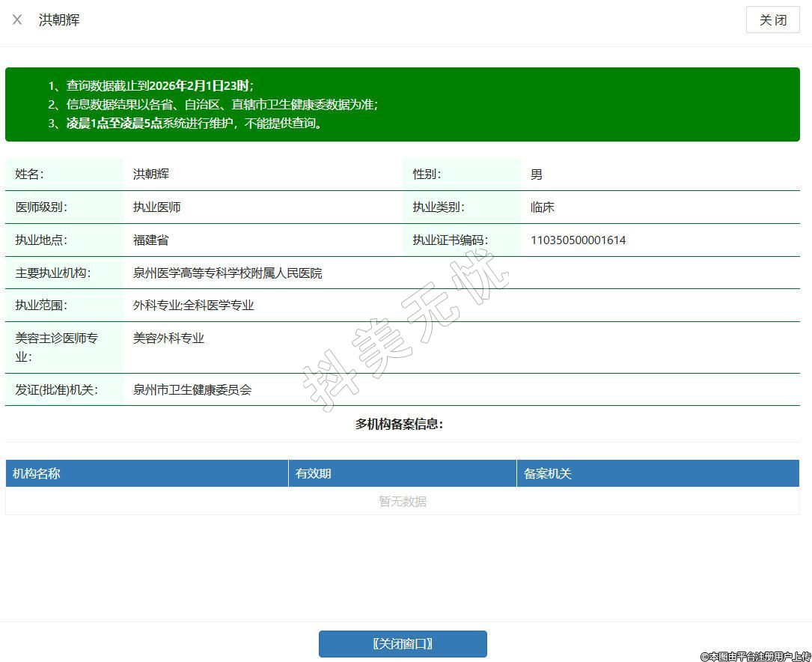This screenshot has width=812, height=662.
Task: Click the X icon beside the title
Action: click(17, 20)
